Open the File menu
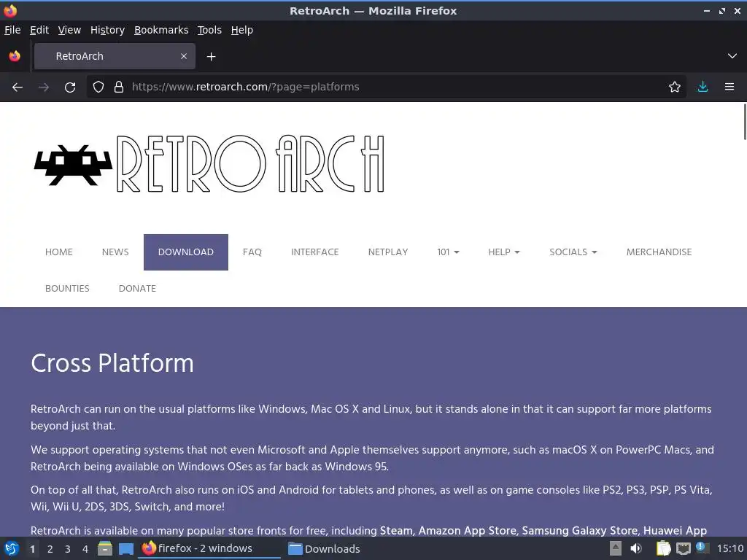The image size is (747, 560). tap(12, 30)
